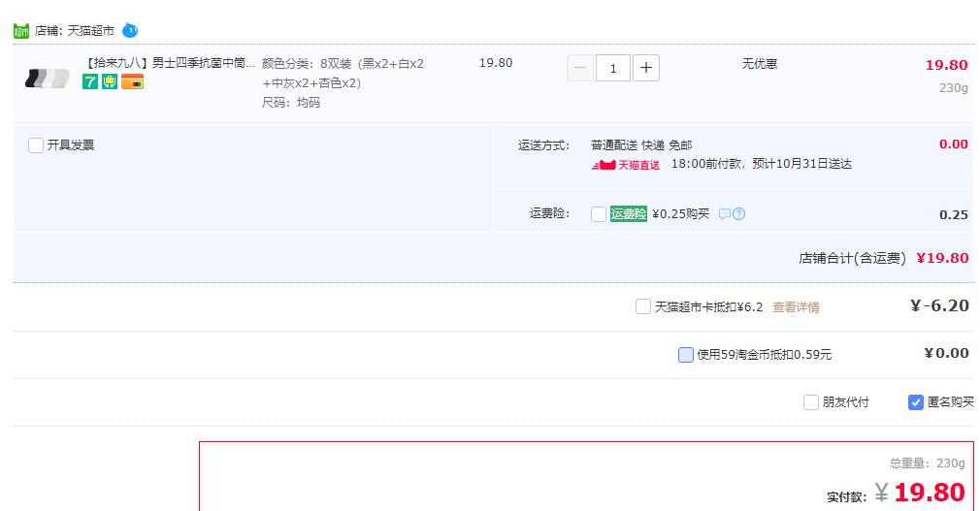980x511 pixels.
Task: Click the ¥-6.20 deduction amount
Action: (939, 305)
